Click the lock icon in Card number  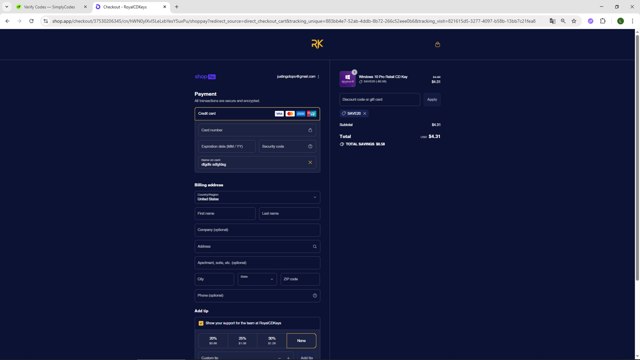pos(310,130)
